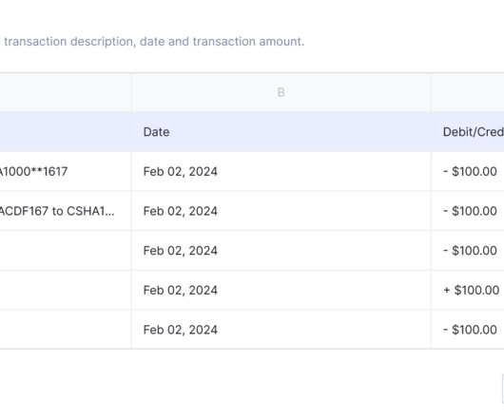Screen dimensions: 504x420
Task: Click the - $100.00 amount in ACDF167 row
Action: pos(468,211)
